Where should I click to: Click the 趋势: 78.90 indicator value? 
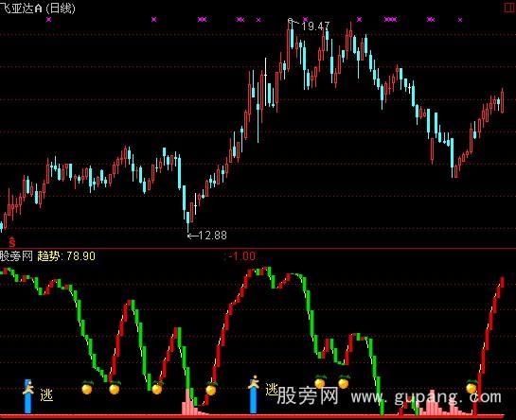(66, 256)
